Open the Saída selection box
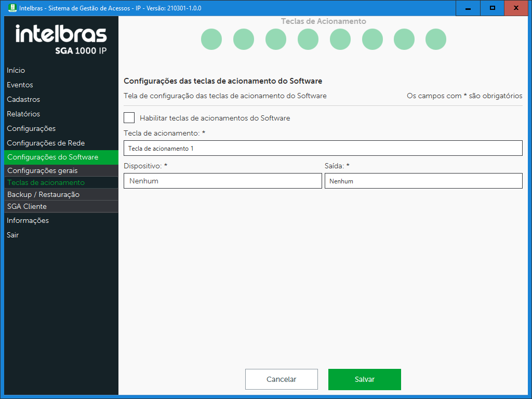The image size is (532, 399). [x=423, y=181]
